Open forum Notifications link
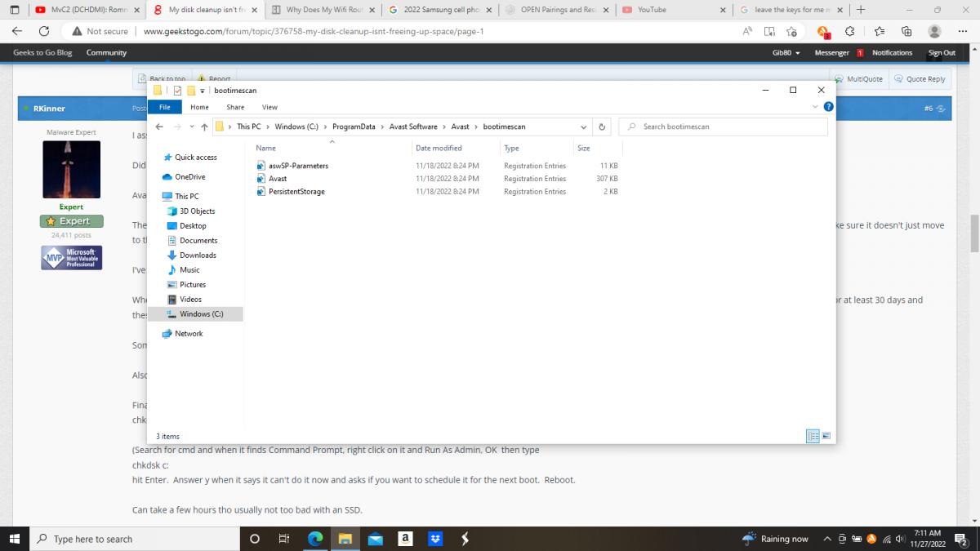The width and height of the screenshot is (980, 551). point(892,53)
